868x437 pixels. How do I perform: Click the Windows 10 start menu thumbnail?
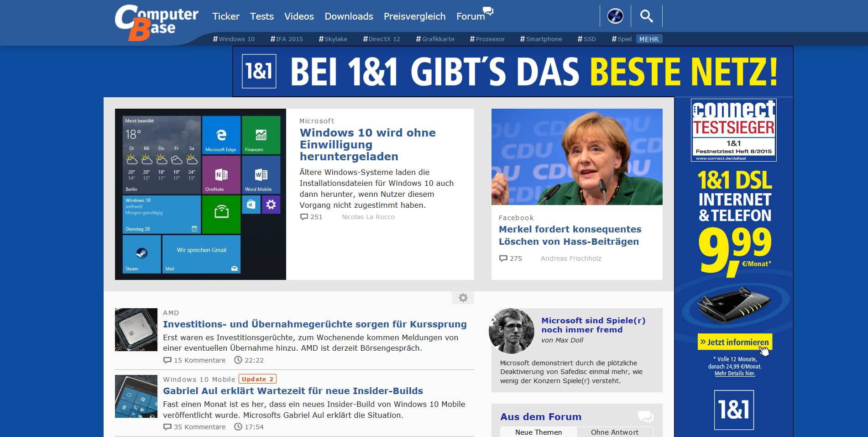tap(200, 194)
